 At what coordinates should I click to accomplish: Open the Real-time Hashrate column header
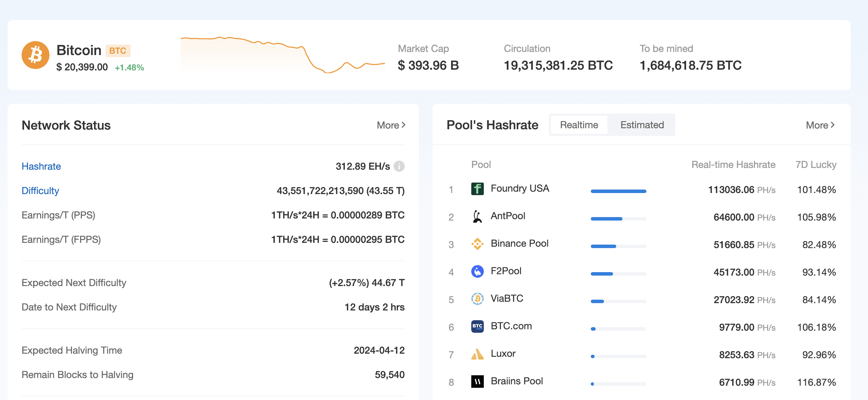tap(733, 164)
